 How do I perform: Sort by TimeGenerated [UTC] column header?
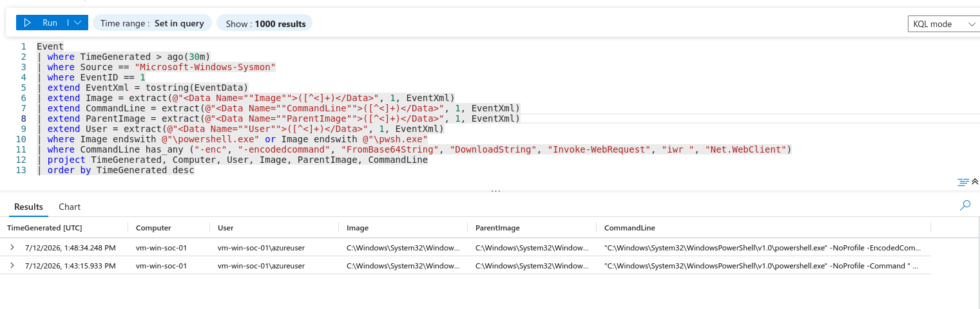click(x=44, y=228)
